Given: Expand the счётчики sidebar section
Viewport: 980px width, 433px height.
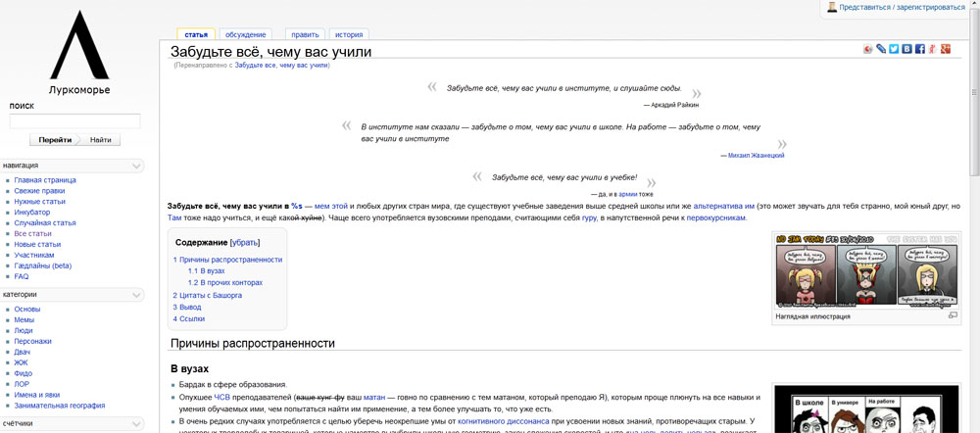Looking at the screenshot, I should click(x=136, y=424).
